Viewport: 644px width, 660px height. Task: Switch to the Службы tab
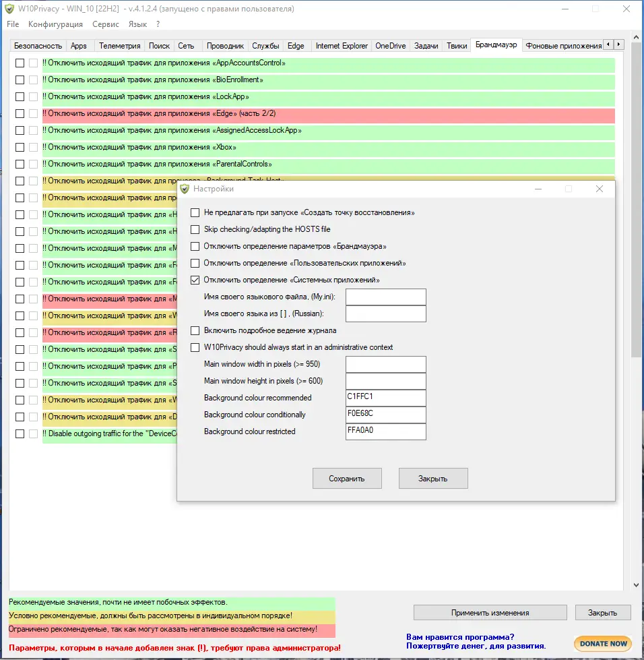pos(265,46)
